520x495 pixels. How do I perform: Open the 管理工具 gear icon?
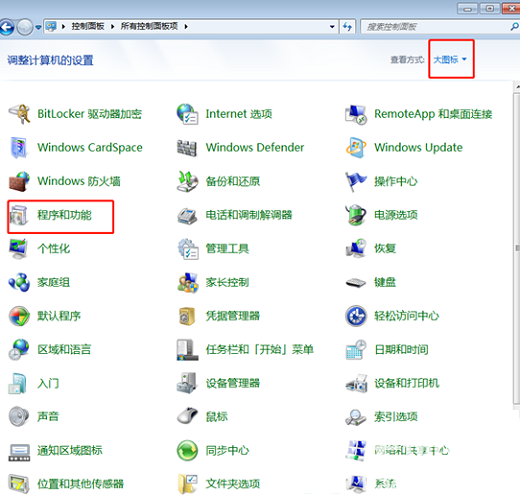188,249
